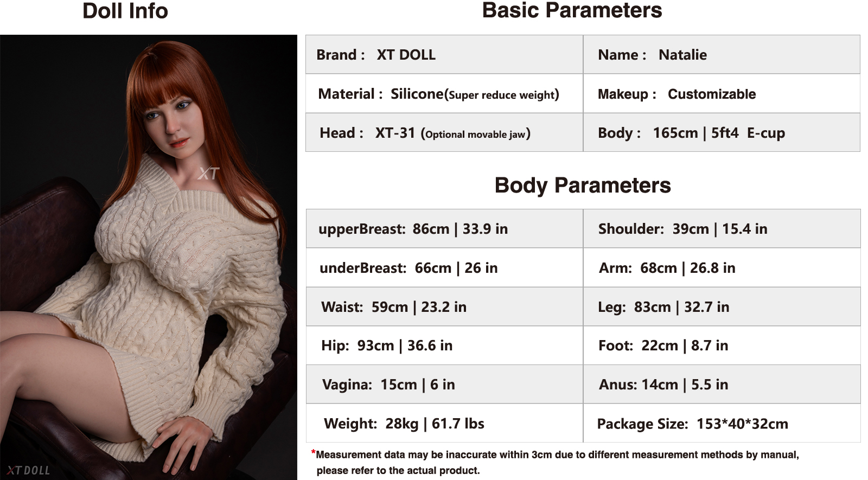The image size is (868, 480).
Task: Select the Leg 83cm cell
Action: coord(722,307)
